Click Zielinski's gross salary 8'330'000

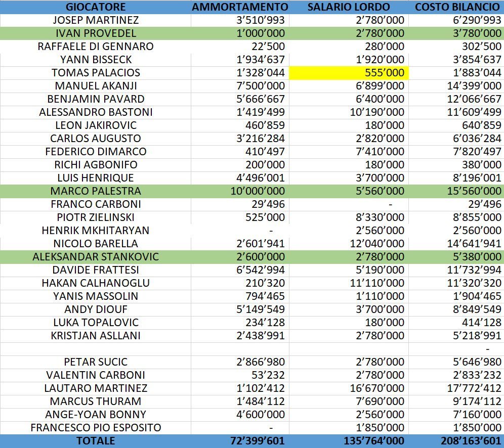[x=349, y=218]
